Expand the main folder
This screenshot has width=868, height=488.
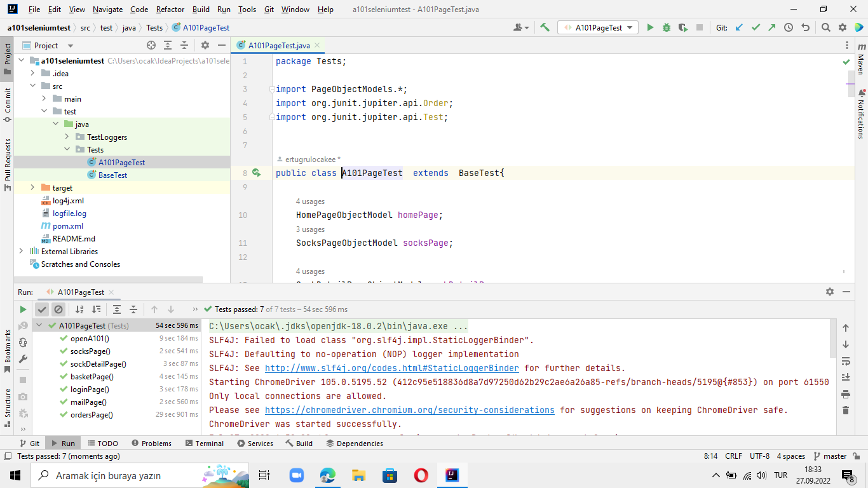(x=44, y=98)
